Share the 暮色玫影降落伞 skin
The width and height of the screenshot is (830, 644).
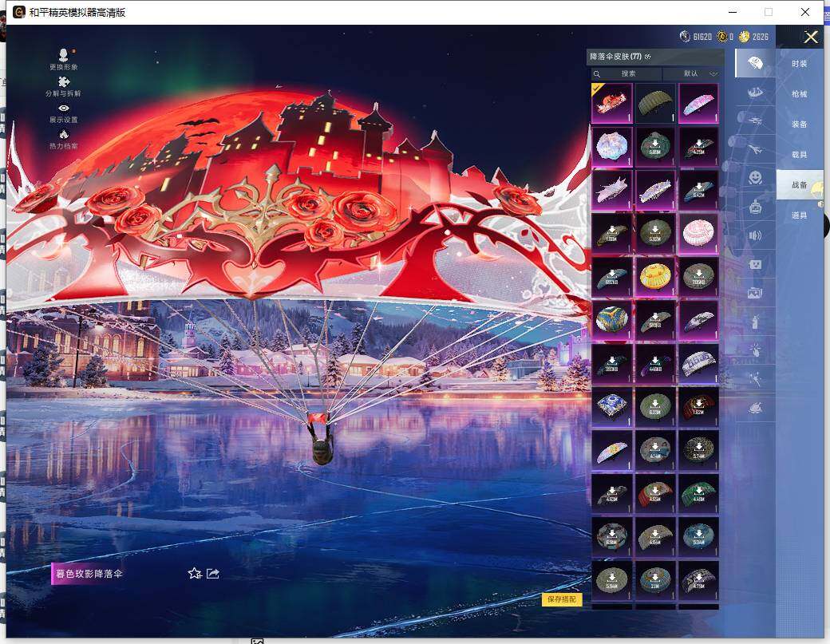213,573
